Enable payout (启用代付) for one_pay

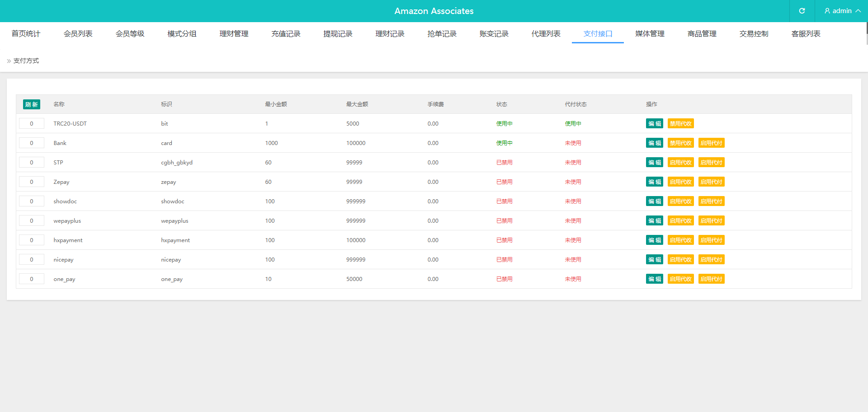click(711, 279)
